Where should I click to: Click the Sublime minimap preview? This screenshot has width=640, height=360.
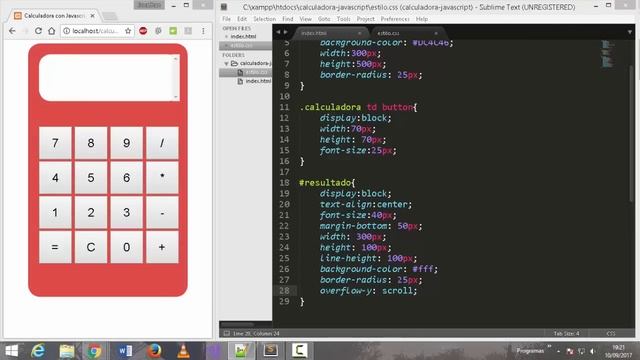(607, 53)
